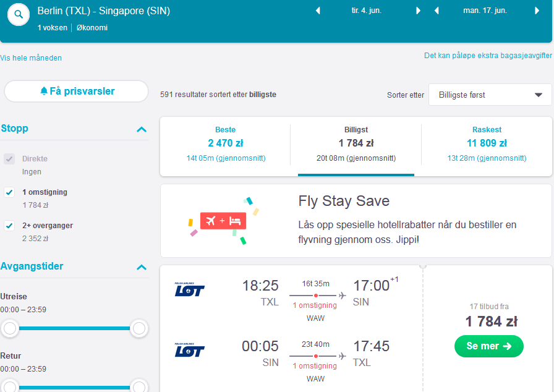This screenshot has width=554, height=392.
Task: Open the search magnifier icon
Action: coord(19,14)
